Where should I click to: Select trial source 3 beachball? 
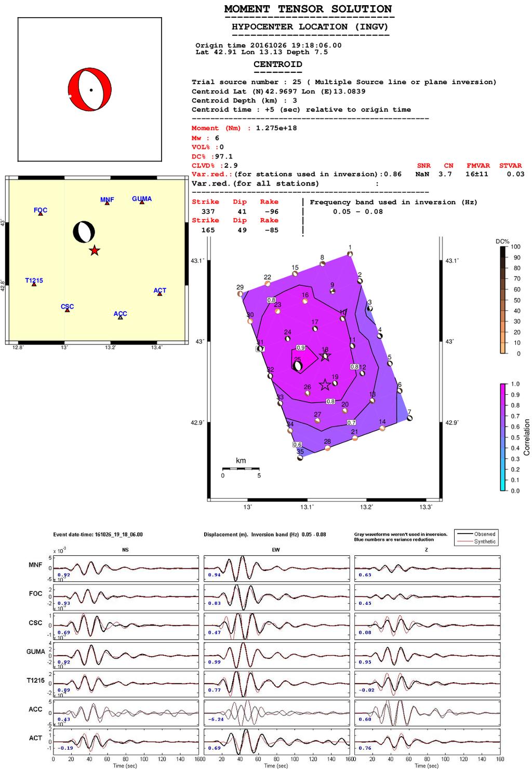(370, 309)
